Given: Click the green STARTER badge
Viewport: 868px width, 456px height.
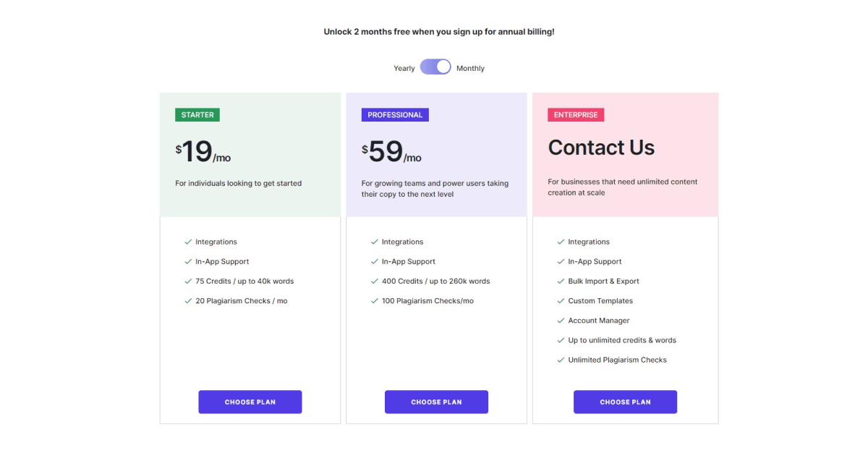Looking at the screenshot, I should pos(197,115).
